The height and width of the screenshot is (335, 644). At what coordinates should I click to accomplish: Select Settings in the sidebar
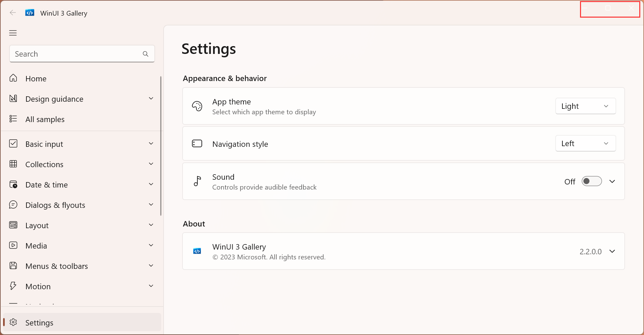(x=39, y=322)
